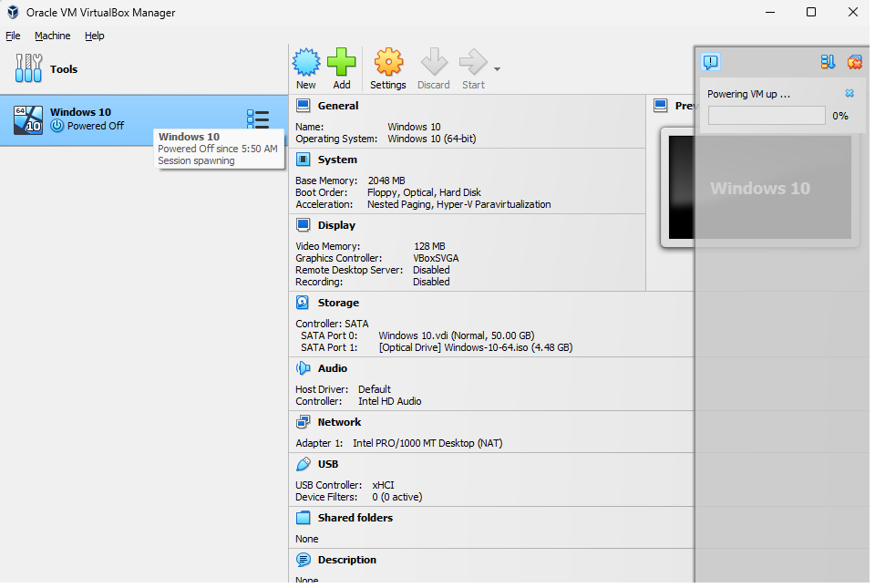Click the Storage section disk icon

click(303, 303)
